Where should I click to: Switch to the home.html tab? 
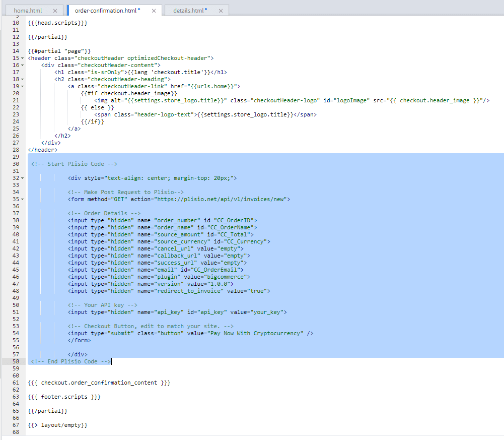[28, 11]
